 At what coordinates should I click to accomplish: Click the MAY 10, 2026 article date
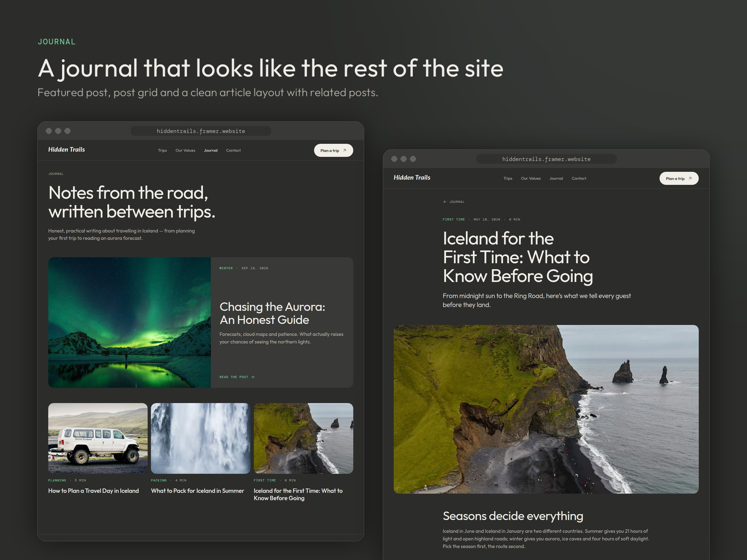[487, 219]
